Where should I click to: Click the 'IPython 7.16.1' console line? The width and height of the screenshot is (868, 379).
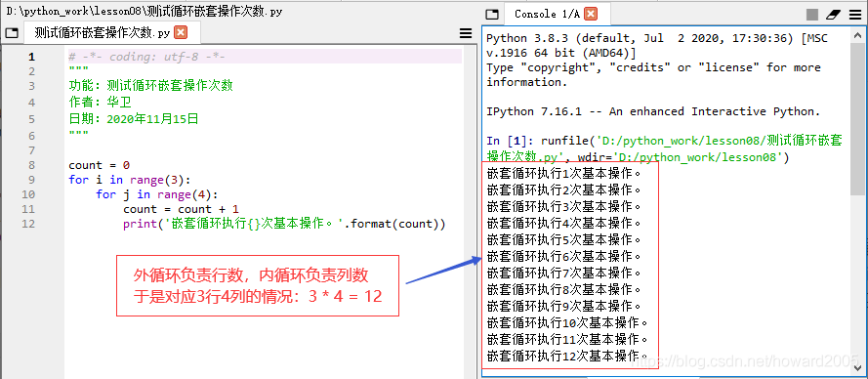pyautogui.click(x=653, y=111)
